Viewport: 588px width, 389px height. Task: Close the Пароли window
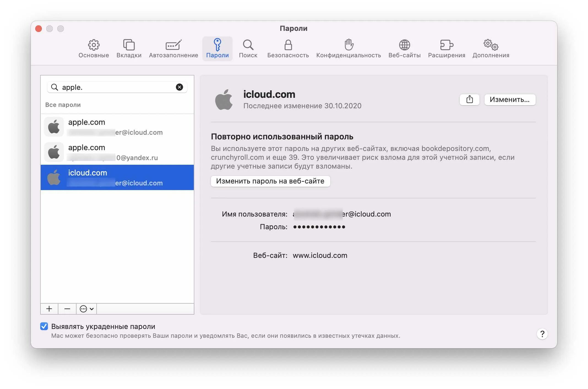39,29
